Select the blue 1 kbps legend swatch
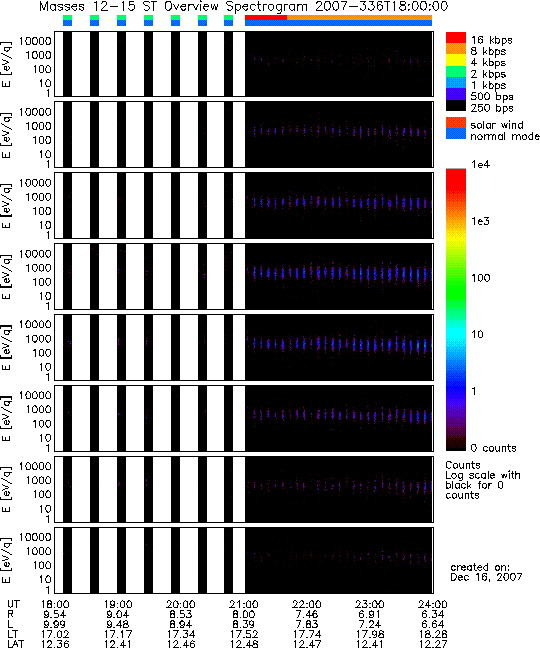 (x=456, y=82)
